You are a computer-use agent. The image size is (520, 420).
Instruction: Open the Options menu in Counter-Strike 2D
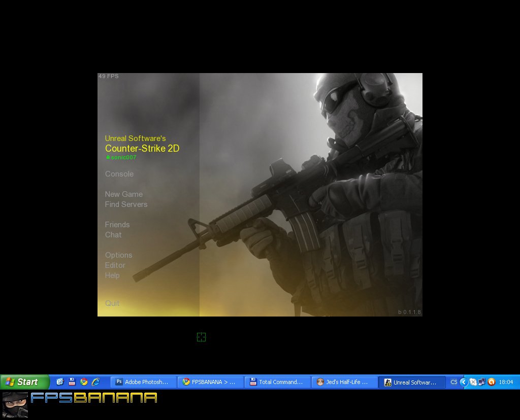coord(118,255)
